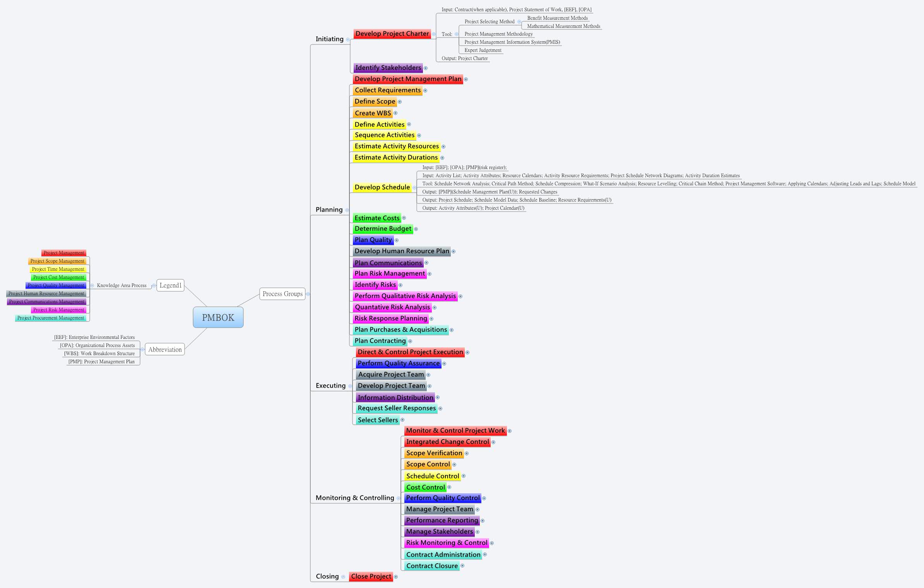924x588 pixels.
Task: Click the Project Procurement Management legend entry
Action: pyautogui.click(x=51, y=318)
